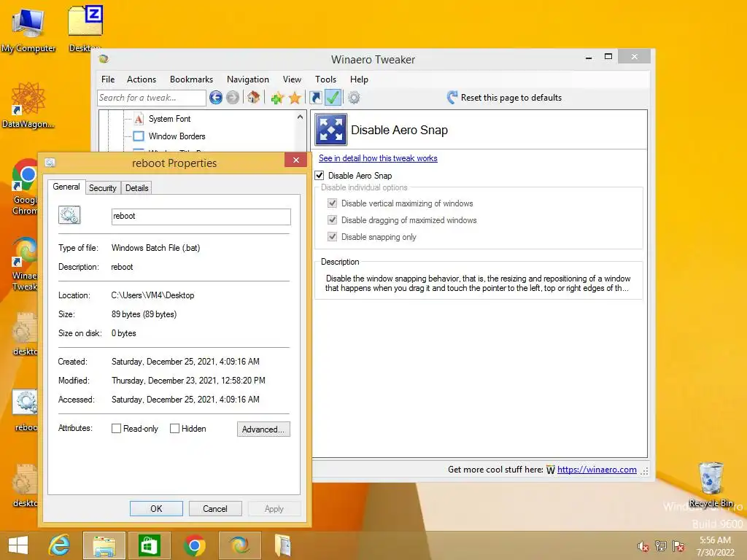Open Windows Store from taskbar
Viewport: 747px width, 560px height.
click(149, 545)
